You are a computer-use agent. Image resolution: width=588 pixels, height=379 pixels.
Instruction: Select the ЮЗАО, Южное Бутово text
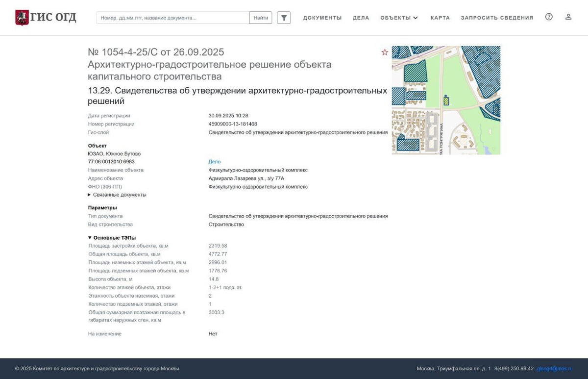[114, 154]
